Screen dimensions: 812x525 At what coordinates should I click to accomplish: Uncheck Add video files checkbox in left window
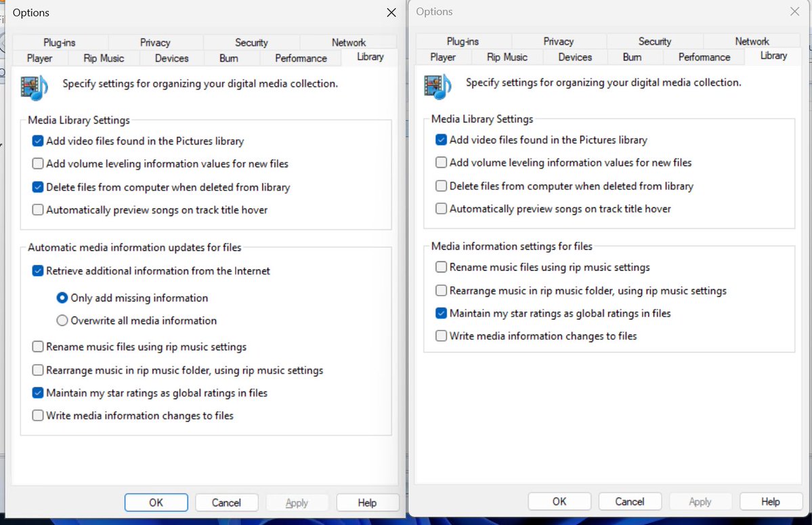click(x=38, y=141)
